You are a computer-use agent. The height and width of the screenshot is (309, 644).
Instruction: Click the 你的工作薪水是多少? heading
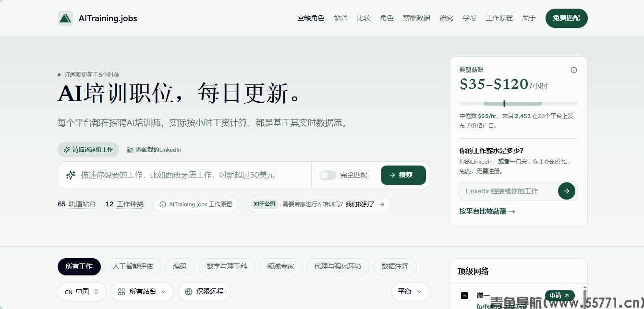pyautogui.click(x=491, y=151)
